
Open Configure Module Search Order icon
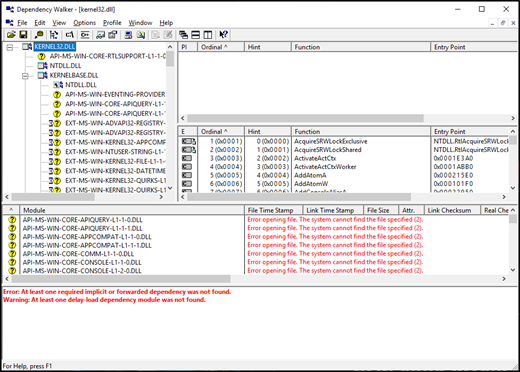[x=141, y=35]
